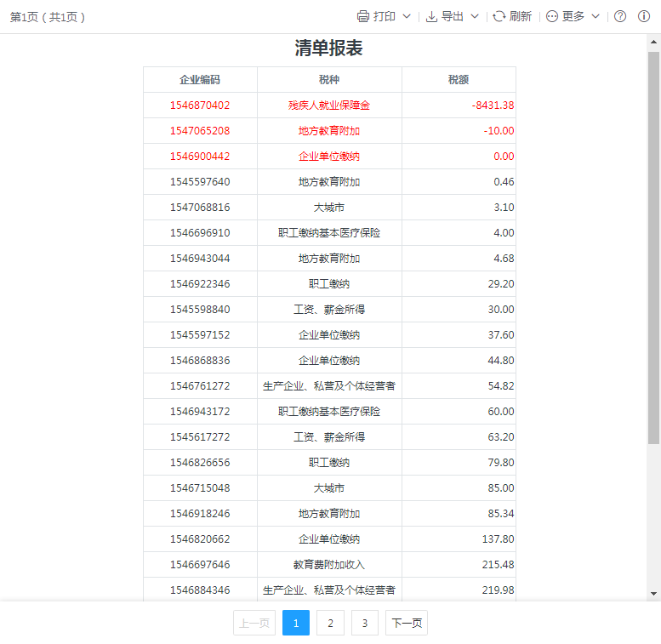Image resolution: width=661 pixels, height=644 pixels.
Task: Expand the 更多 dropdown arrow
Action: point(595,16)
